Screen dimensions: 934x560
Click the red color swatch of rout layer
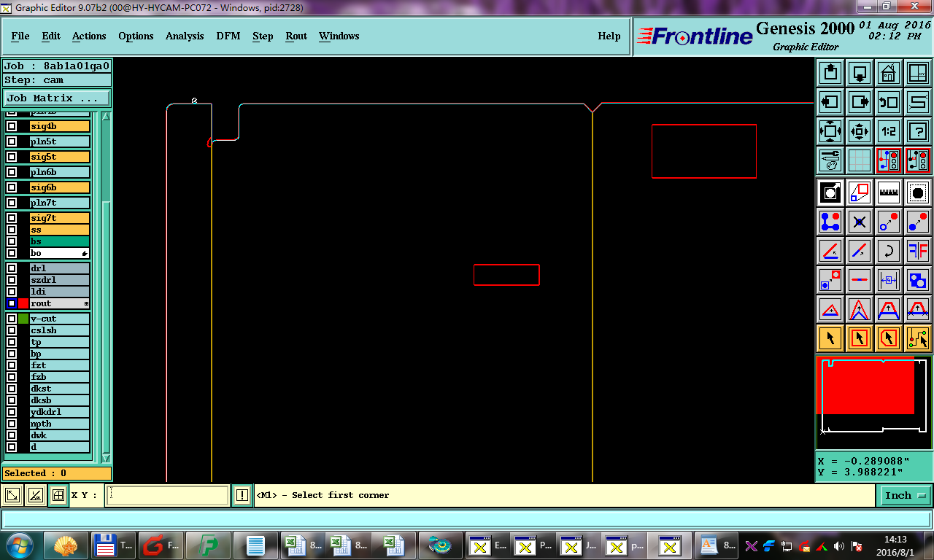click(23, 303)
